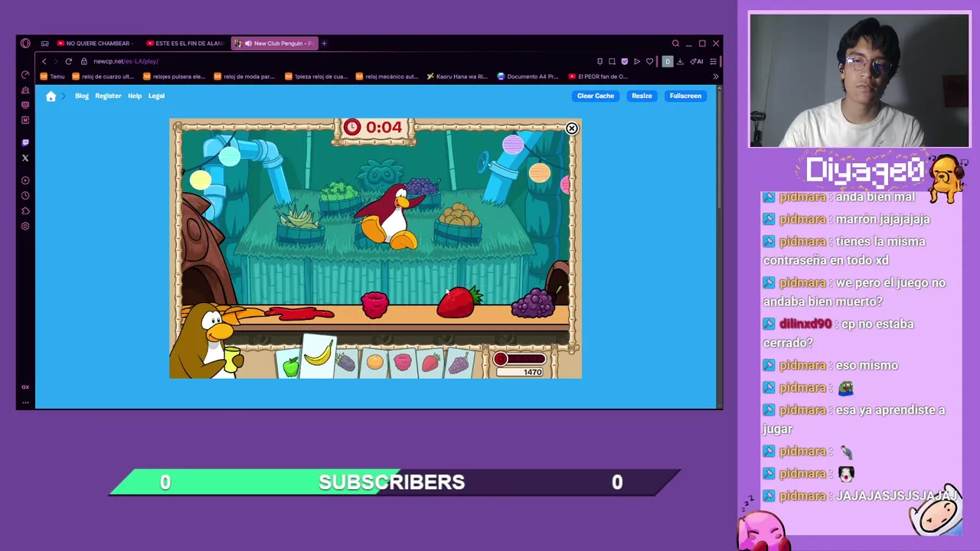Select the strawberry recipe card

point(431,363)
